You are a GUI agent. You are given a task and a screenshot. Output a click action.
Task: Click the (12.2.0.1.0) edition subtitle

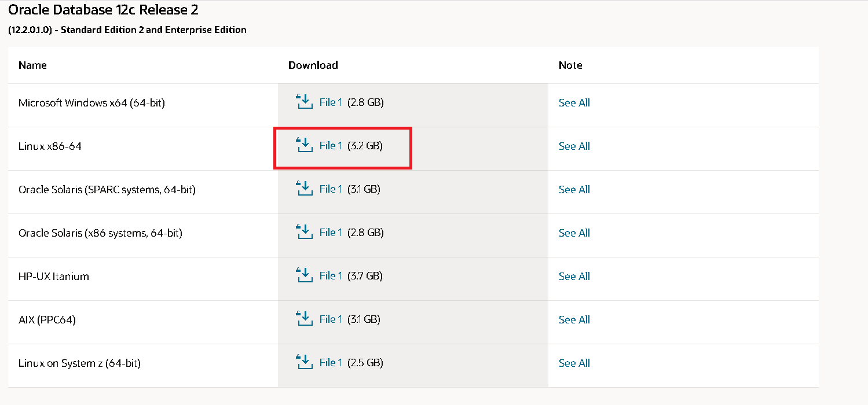127,30
